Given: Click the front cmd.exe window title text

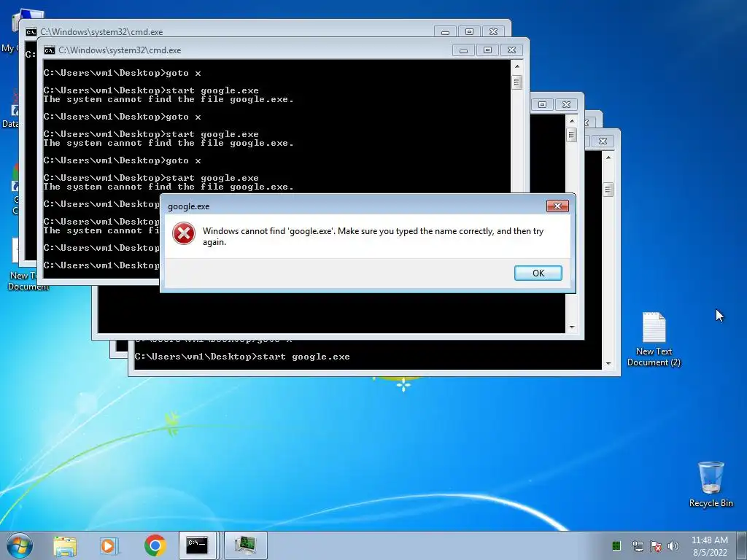Looking at the screenshot, I should 120,50.
